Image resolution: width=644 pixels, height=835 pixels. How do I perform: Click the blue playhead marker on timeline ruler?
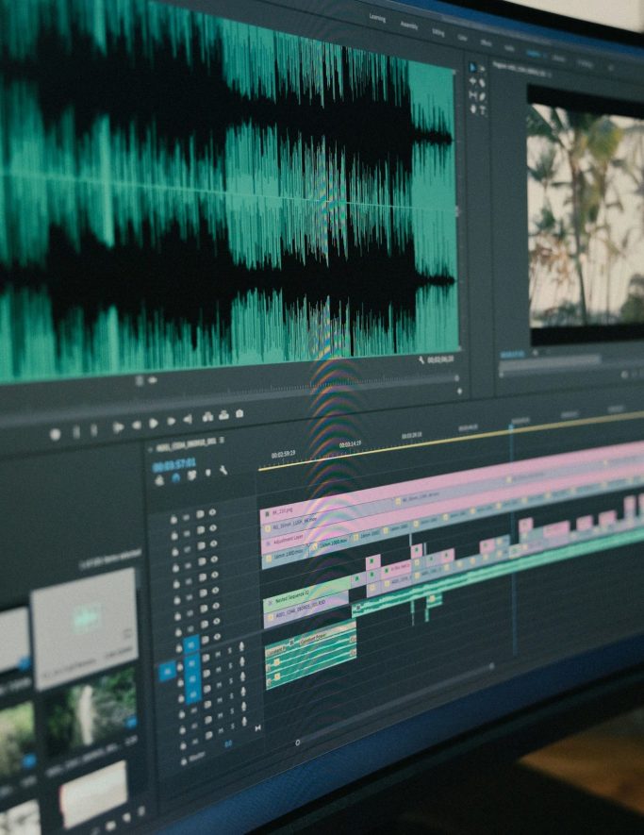pyautogui.click(x=511, y=427)
